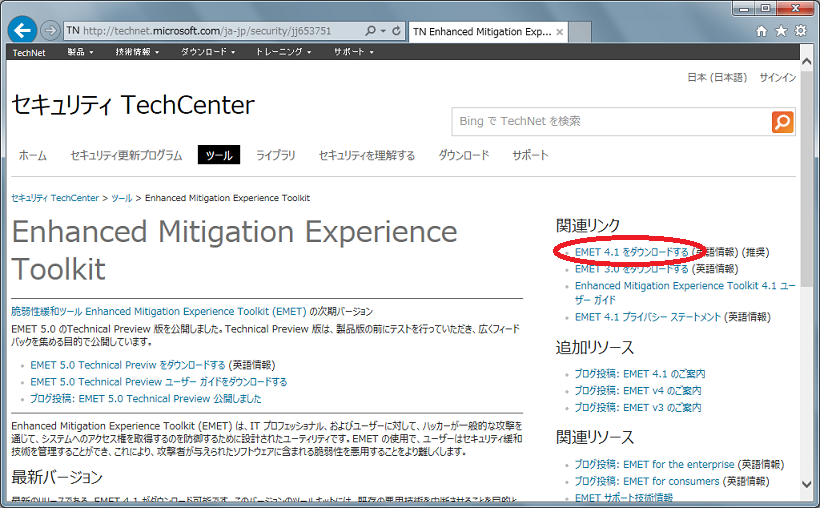The height and width of the screenshot is (508, 820).
Task: Expand the 技術情報 dropdown menu
Action: coord(137,51)
